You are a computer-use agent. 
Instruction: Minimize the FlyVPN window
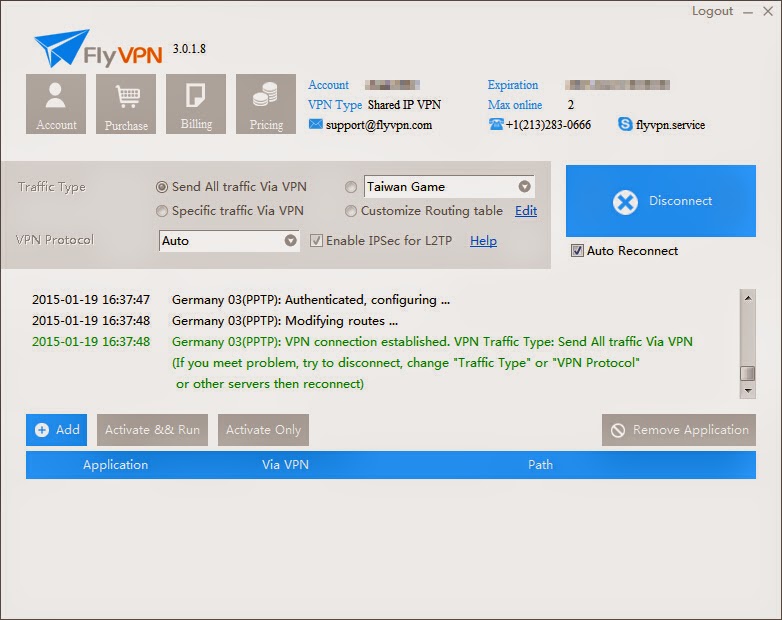748,12
